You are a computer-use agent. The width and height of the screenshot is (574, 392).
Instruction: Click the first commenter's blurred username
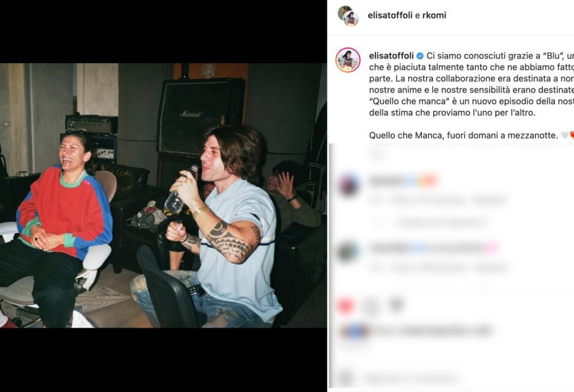click(403, 181)
